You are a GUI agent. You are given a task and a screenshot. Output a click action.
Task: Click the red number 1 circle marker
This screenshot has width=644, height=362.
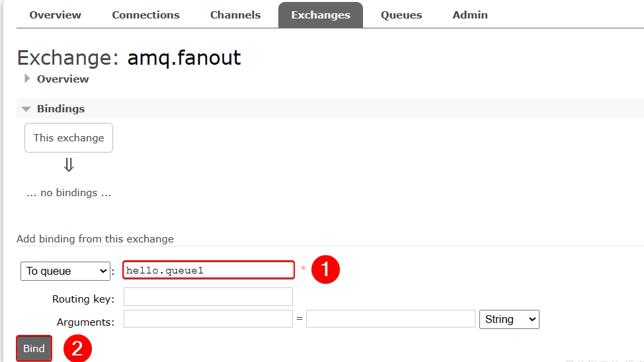pos(325,270)
